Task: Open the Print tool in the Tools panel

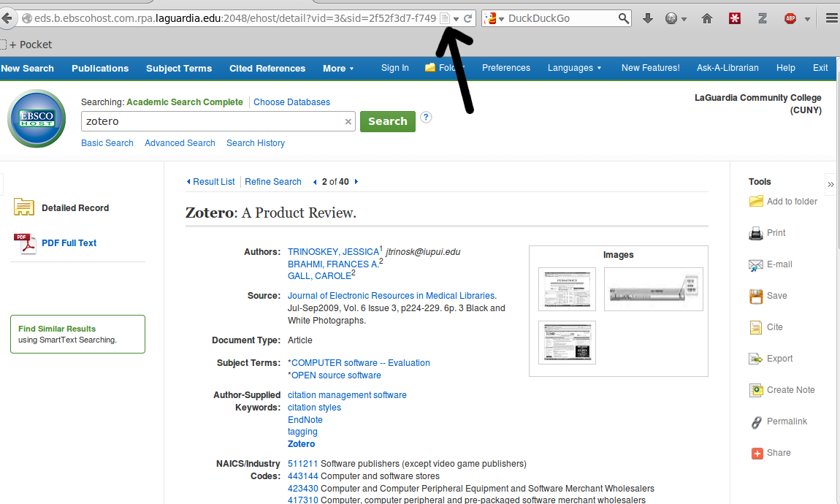Action: (x=774, y=232)
